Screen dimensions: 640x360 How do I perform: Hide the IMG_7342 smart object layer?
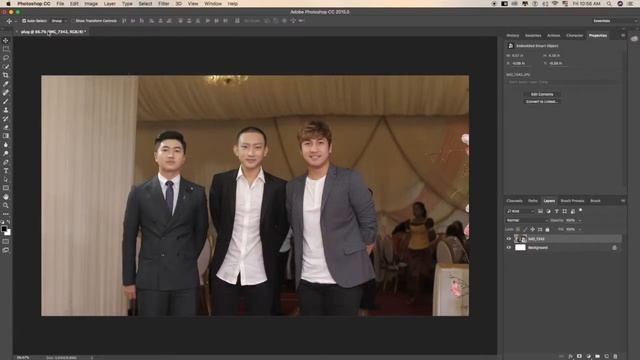point(509,239)
